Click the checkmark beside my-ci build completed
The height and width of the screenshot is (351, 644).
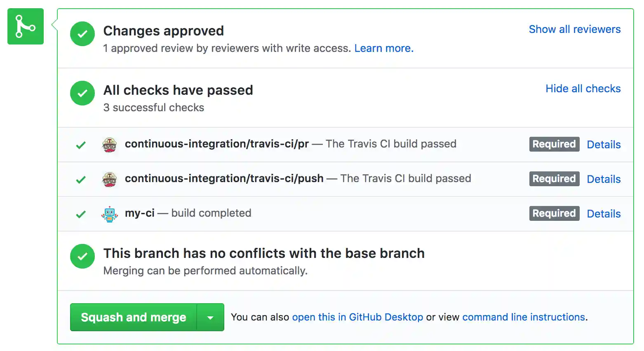81,214
